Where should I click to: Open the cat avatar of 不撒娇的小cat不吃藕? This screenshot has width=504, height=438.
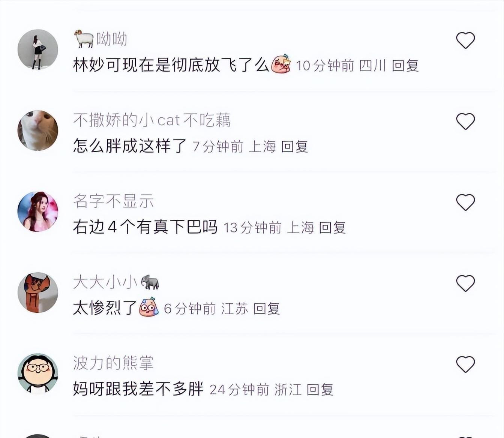click(38, 130)
